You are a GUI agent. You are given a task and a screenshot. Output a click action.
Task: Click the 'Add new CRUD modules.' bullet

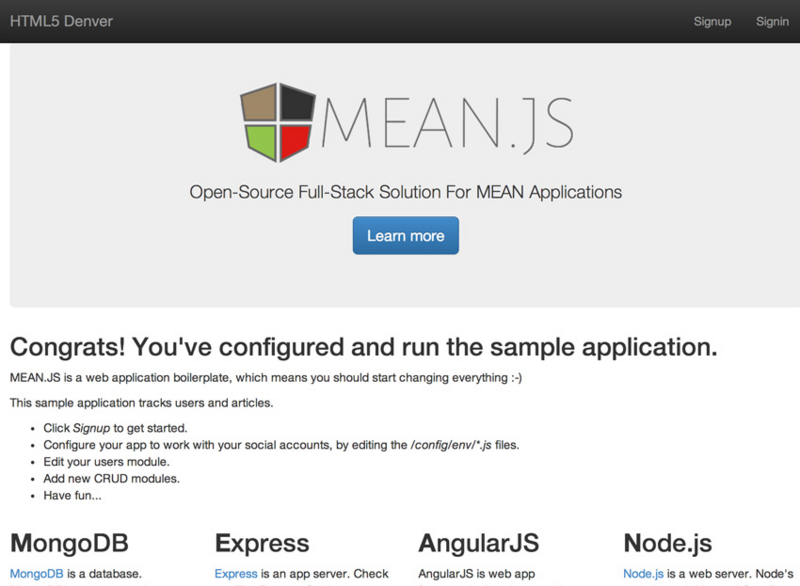point(111,478)
